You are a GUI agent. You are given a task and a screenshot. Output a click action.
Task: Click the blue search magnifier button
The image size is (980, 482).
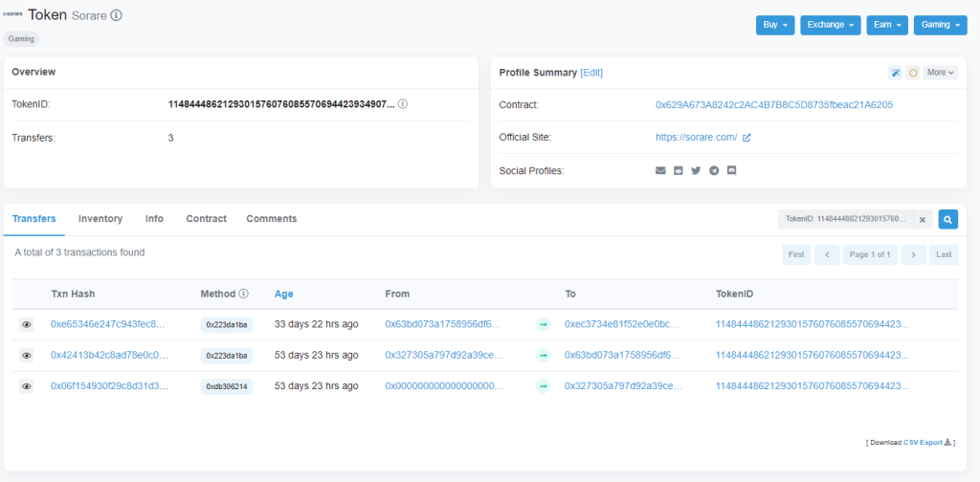[947, 220]
